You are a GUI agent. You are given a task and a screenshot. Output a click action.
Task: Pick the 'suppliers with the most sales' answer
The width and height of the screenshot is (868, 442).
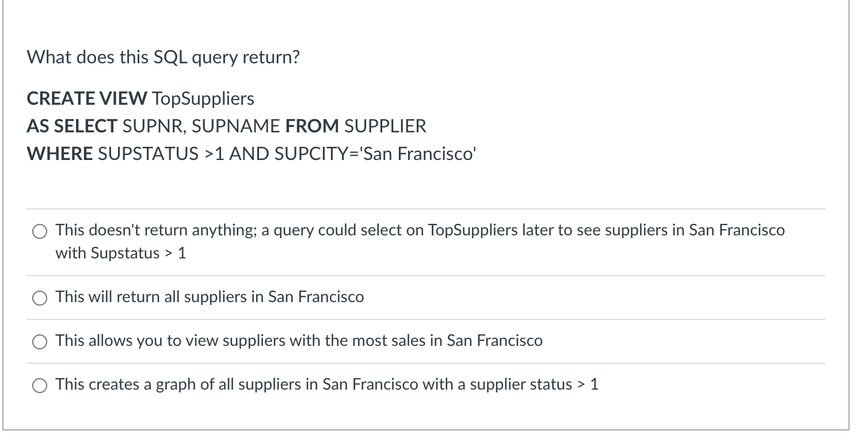coord(40,341)
